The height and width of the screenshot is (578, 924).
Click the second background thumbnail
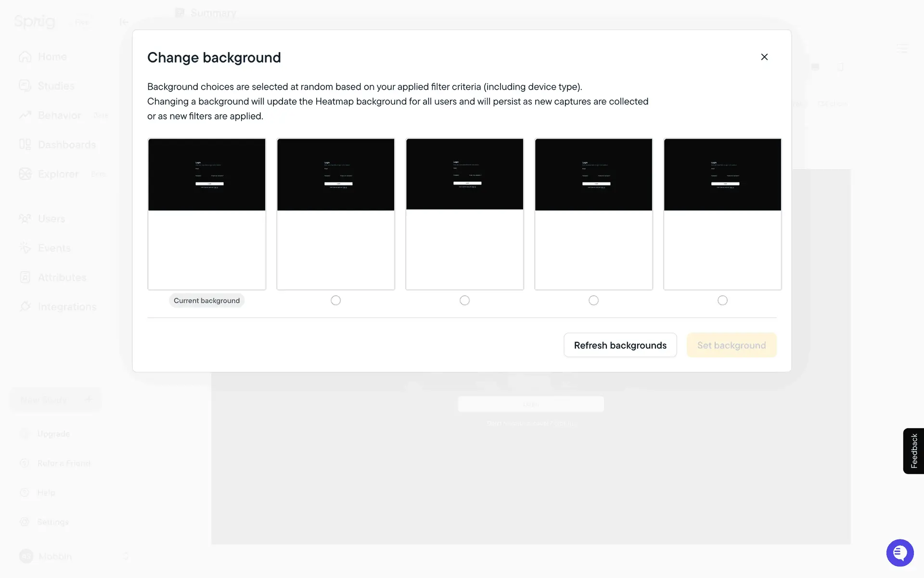point(336,214)
